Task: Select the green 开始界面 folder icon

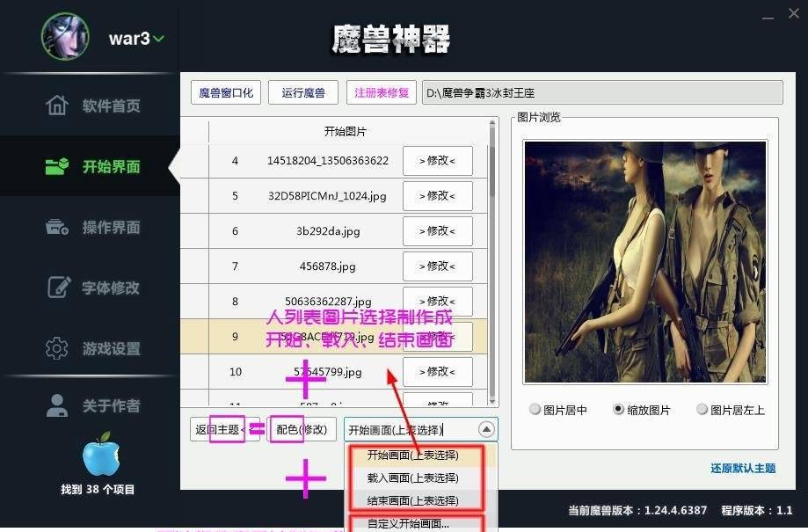Action: tap(56, 166)
